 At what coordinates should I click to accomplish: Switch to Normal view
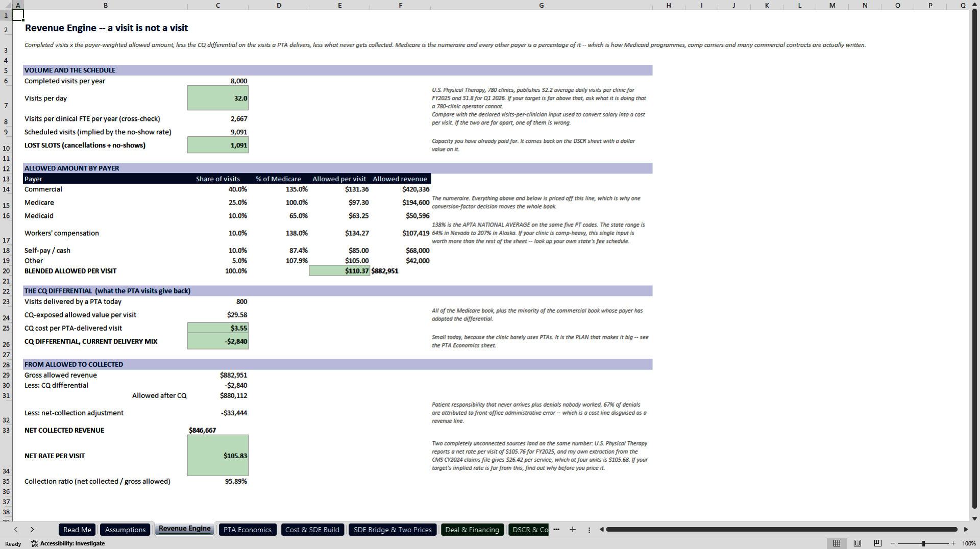pos(837,543)
